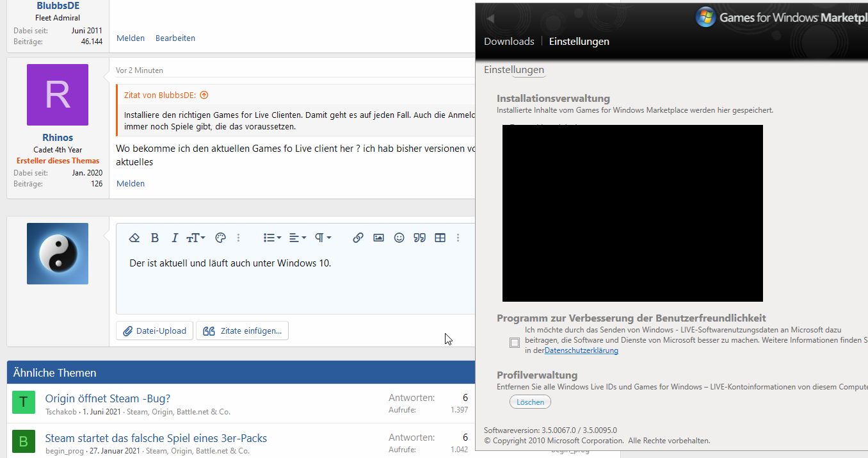Viewport: 868px width, 458px height.
Task: Open the Datenschutzerklärung link
Action: coord(581,350)
